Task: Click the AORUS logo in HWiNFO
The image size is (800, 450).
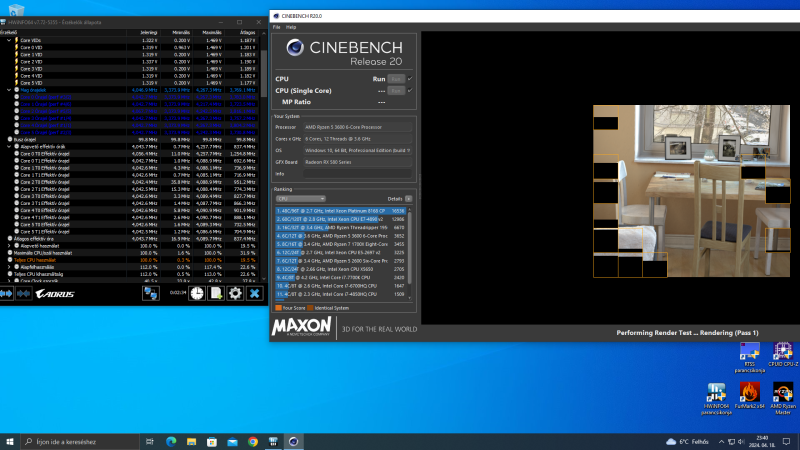Action: [55, 294]
